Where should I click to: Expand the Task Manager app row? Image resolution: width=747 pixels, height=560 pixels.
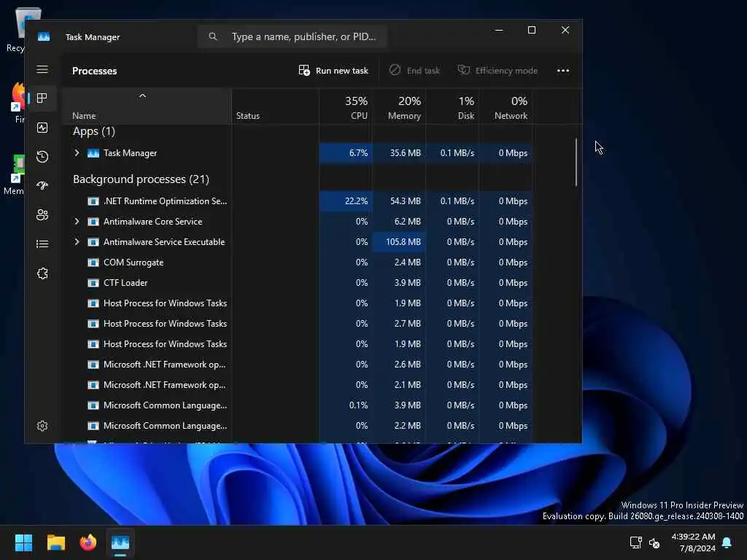(77, 153)
